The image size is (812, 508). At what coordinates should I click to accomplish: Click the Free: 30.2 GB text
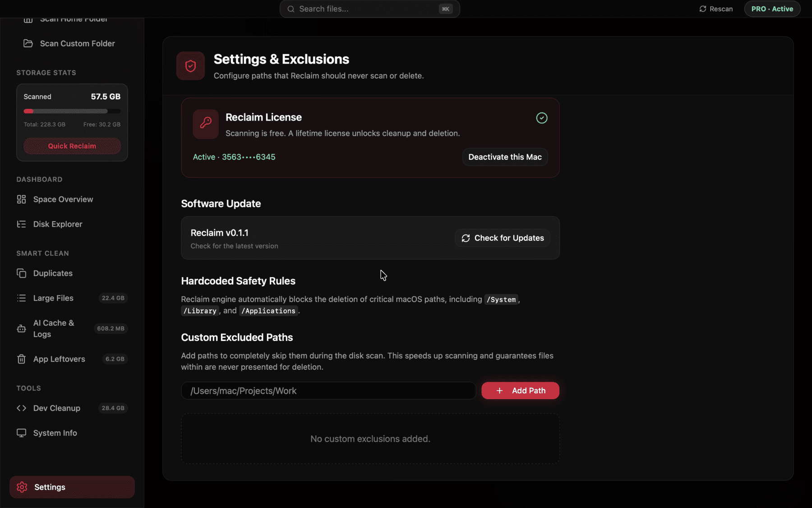(102, 125)
